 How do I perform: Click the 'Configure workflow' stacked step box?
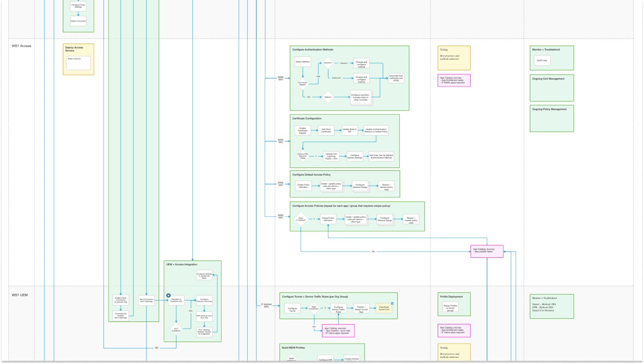click(x=360, y=97)
